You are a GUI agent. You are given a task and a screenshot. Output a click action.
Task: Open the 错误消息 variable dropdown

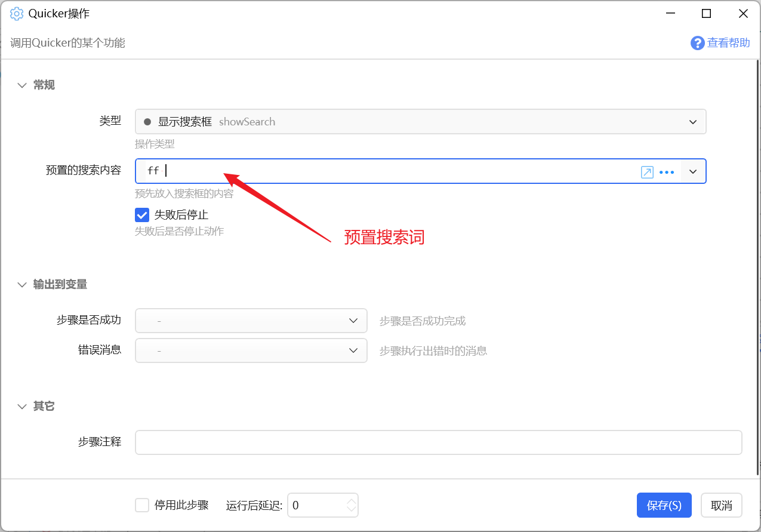(x=251, y=350)
